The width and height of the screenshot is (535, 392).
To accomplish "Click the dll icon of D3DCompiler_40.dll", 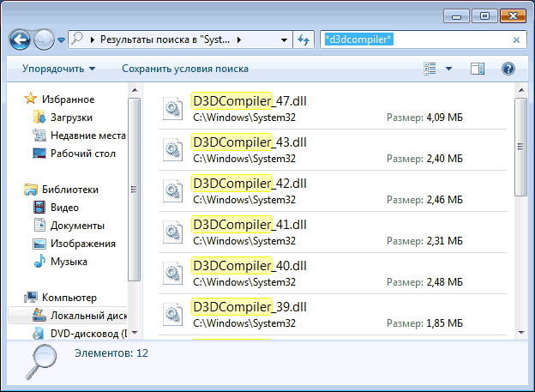I will point(172,273).
